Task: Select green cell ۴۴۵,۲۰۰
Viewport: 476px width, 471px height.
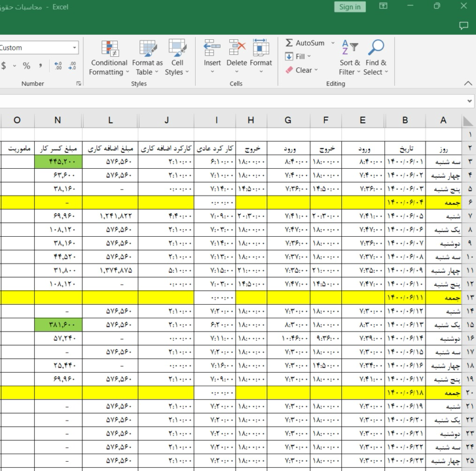Action: tap(59, 162)
